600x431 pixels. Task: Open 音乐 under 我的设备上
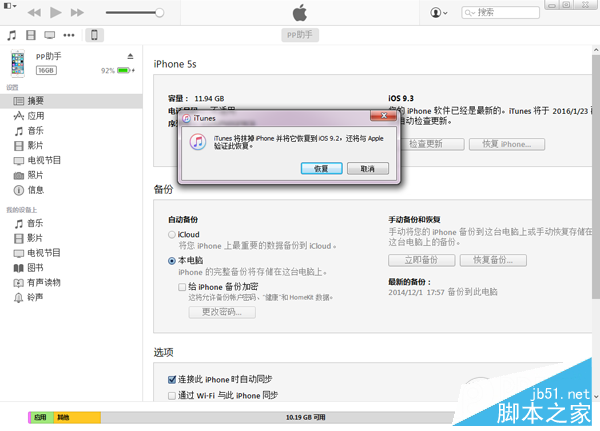71,223
